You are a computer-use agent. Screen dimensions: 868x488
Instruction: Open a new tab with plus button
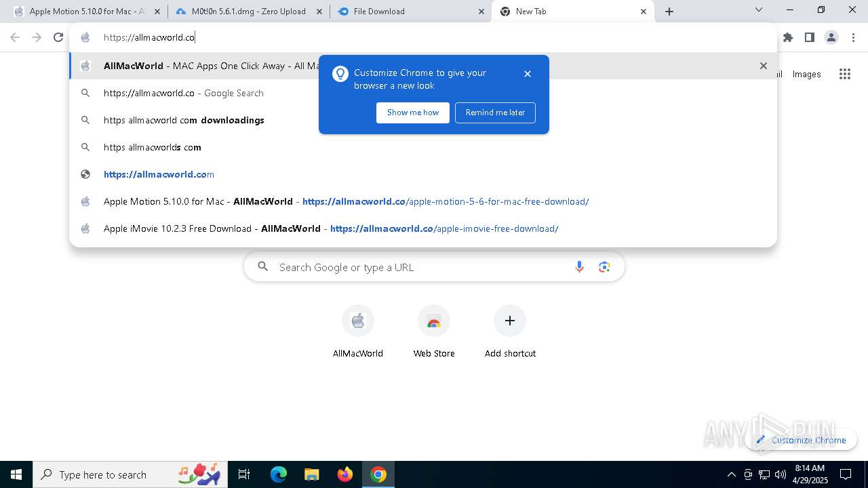[669, 12]
